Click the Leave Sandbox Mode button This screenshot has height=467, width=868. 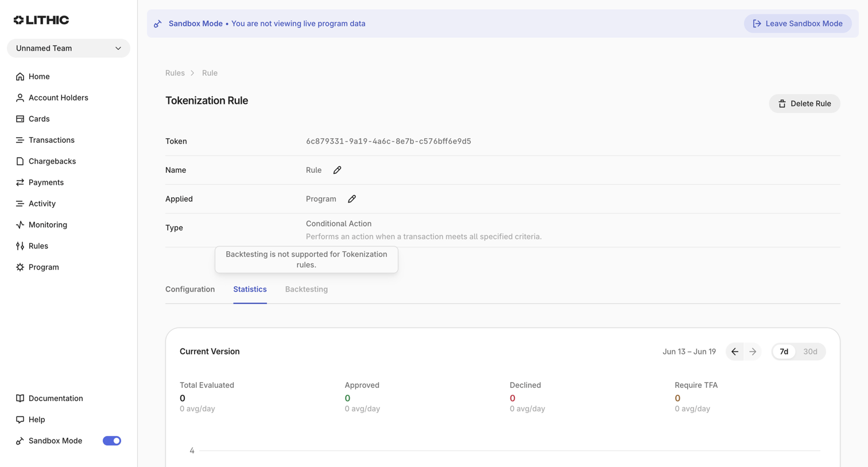797,24
